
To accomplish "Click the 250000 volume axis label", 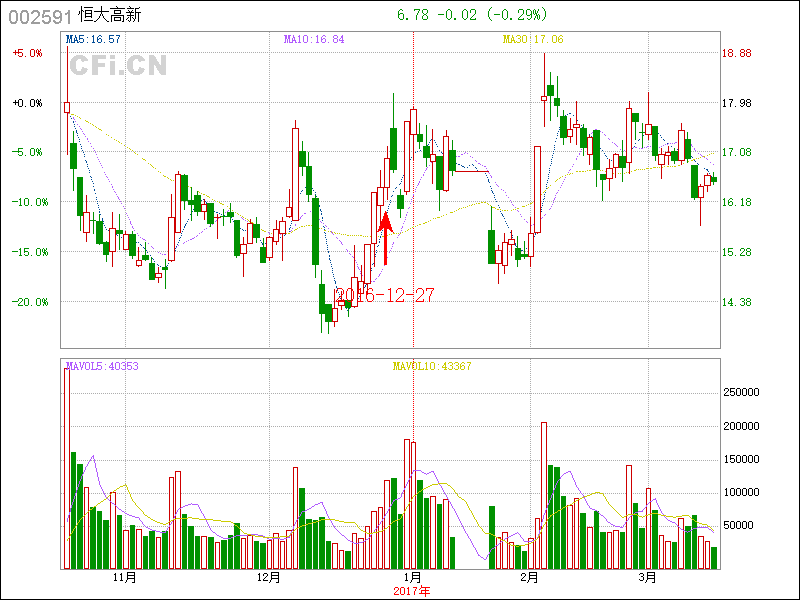I will (x=741, y=392).
